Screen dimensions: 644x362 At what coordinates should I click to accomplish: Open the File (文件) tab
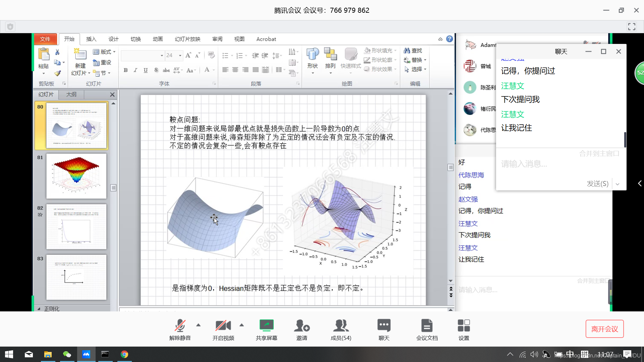click(45, 39)
